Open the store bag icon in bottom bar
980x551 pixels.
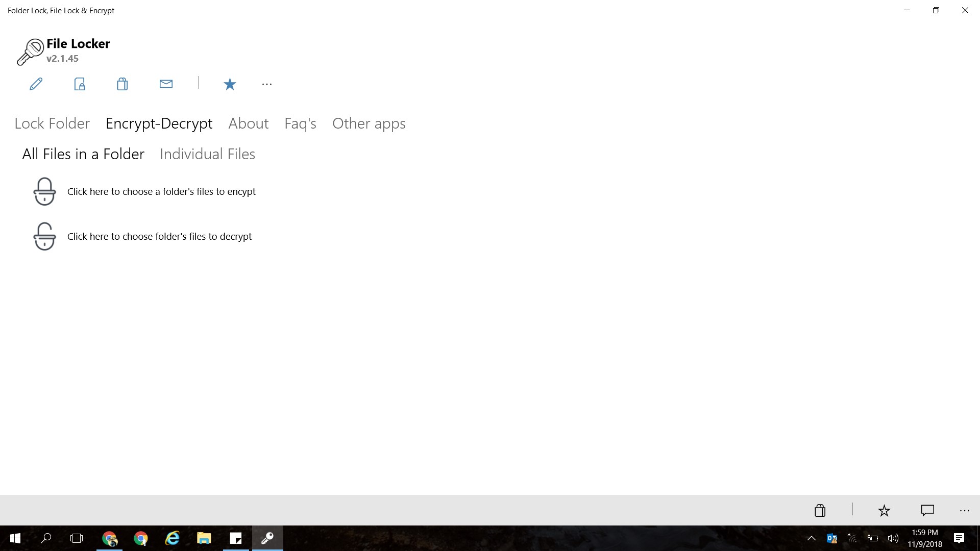click(820, 510)
